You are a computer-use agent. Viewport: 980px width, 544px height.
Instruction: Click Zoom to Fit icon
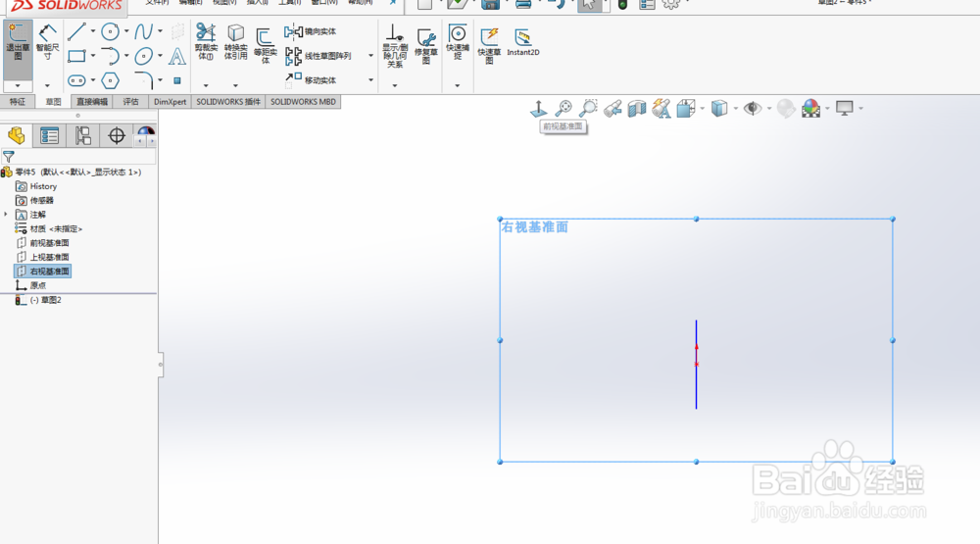563,108
